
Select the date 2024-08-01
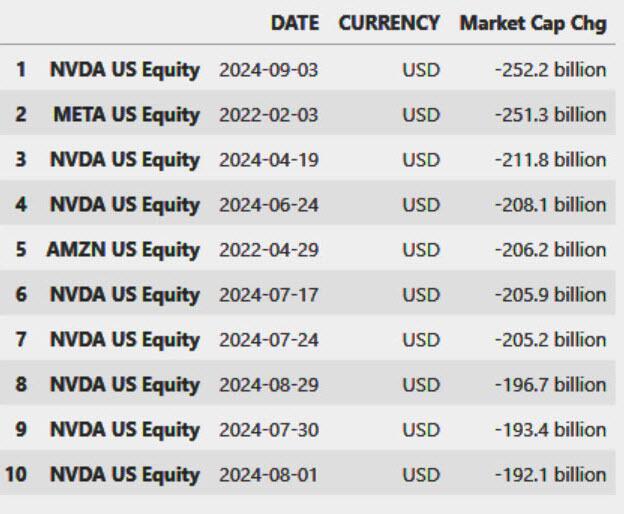268,475
